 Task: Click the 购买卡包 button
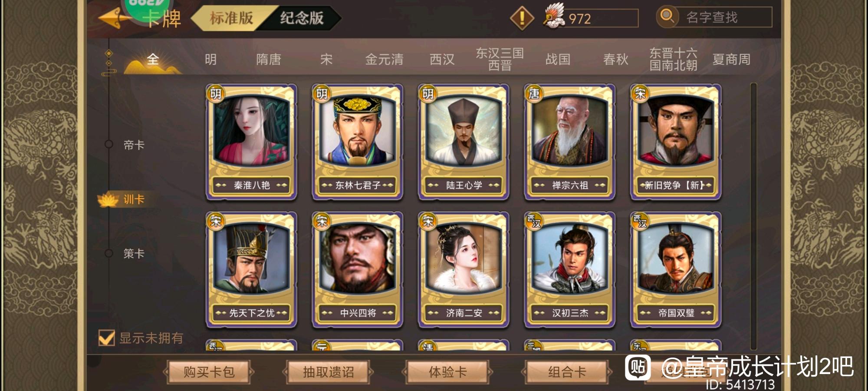pyautogui.click(x=209, y=372)
